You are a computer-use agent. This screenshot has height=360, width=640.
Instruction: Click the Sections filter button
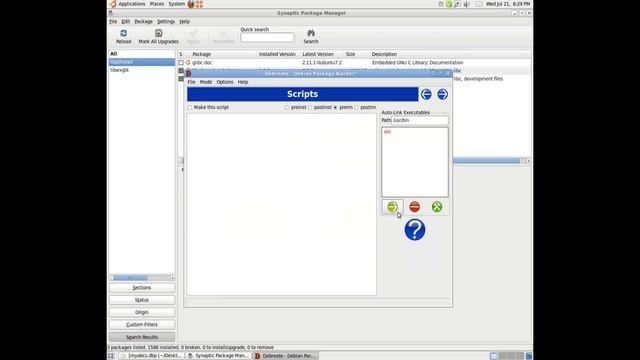click(x=142, y=288)
